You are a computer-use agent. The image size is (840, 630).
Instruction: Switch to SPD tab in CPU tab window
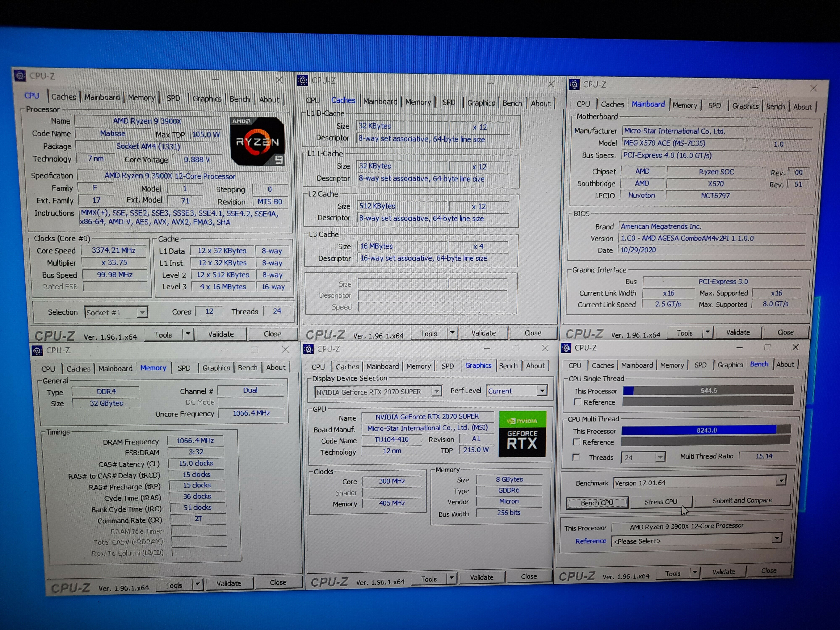[173, 98]
